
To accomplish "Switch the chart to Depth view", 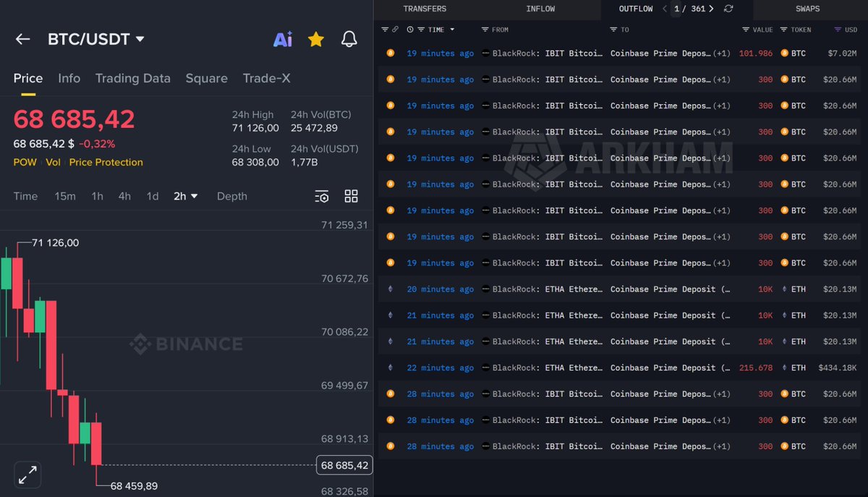I will coord(232,196).
